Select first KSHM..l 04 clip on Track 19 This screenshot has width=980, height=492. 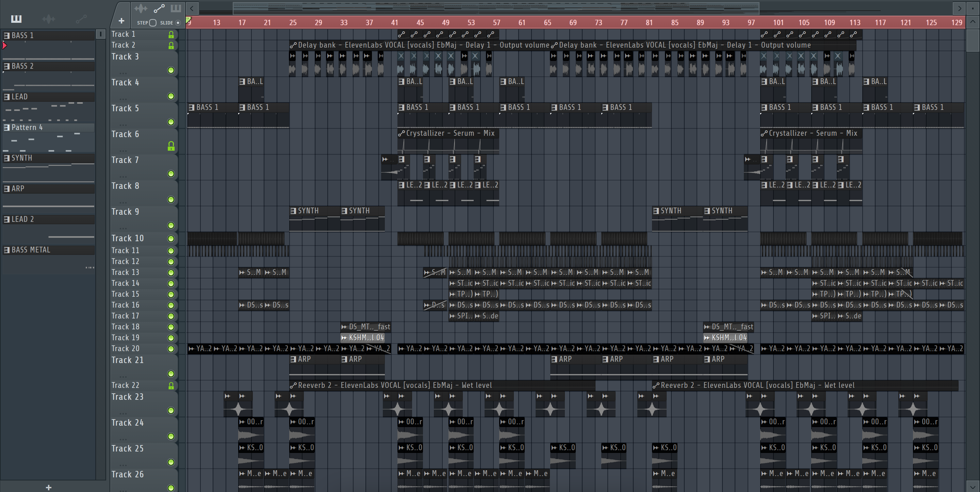click(362, 338)
